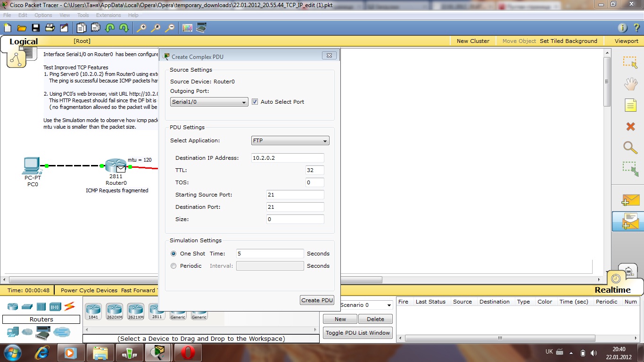Click the Undo green arrow icon

pyautogui.click(x=110, y=28)
